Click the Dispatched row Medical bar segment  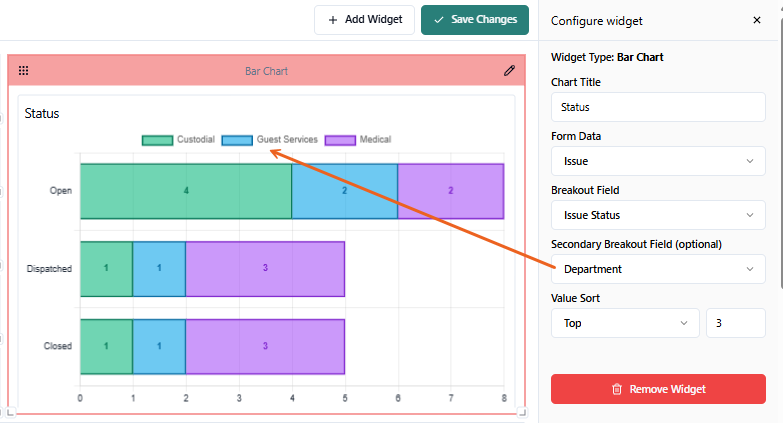pyautogui.click(x=265, y=268)
